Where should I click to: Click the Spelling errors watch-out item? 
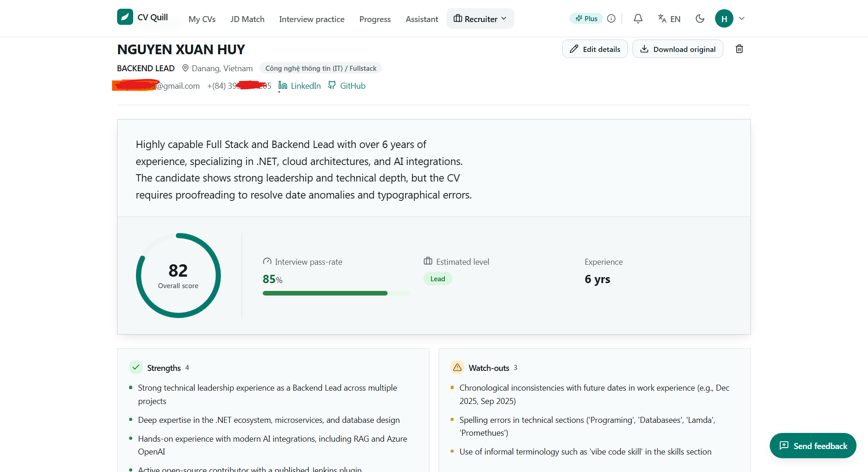pyautogui.click(x=587, y=427)
